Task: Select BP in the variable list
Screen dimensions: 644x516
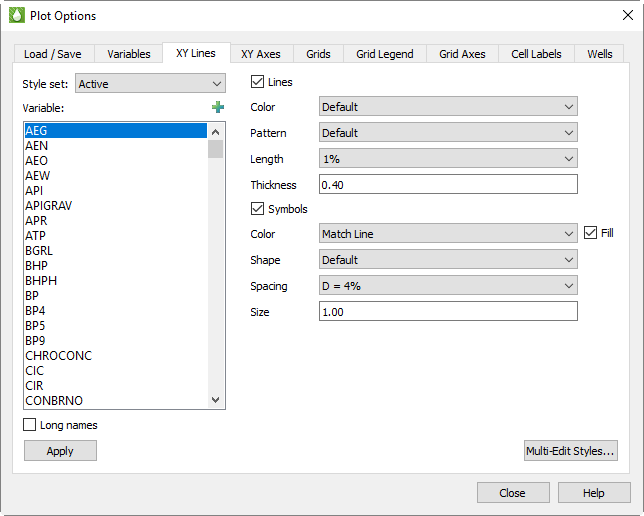Action: (116, 296)
